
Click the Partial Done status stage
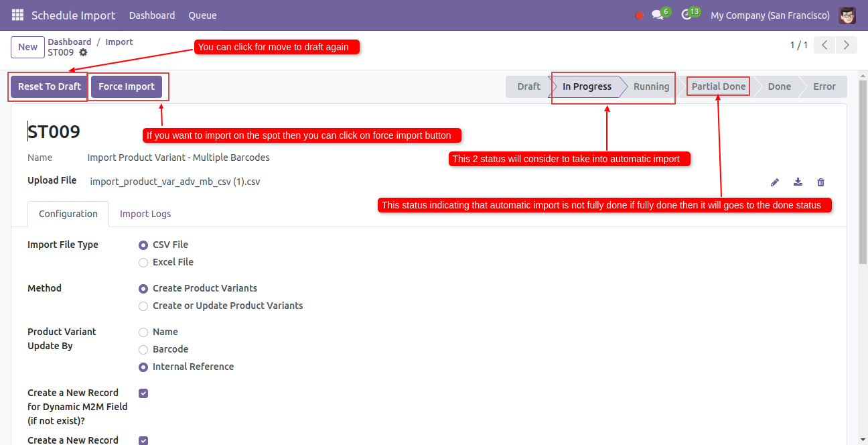tap(718, 86)
